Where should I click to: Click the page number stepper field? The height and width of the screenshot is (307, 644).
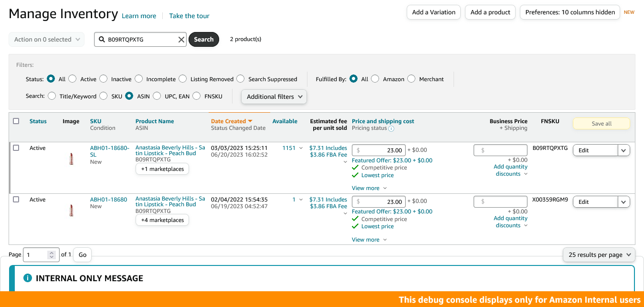(41, 255)
